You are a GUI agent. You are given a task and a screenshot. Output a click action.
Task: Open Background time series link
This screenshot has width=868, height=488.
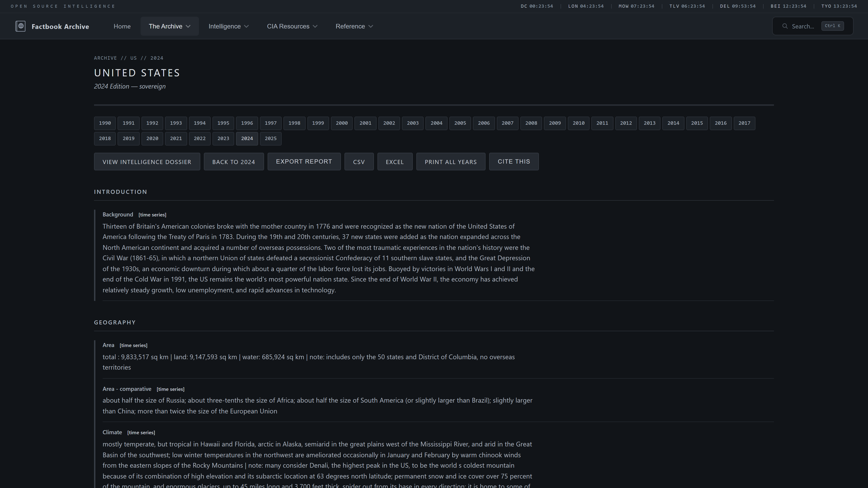(152, 215)
